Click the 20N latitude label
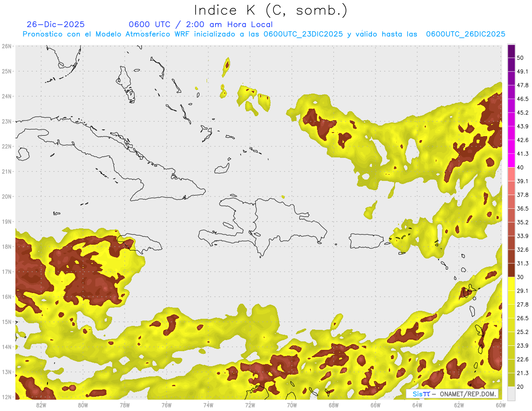Viewport: 532px width, 411px height. (x=7, y=196)
